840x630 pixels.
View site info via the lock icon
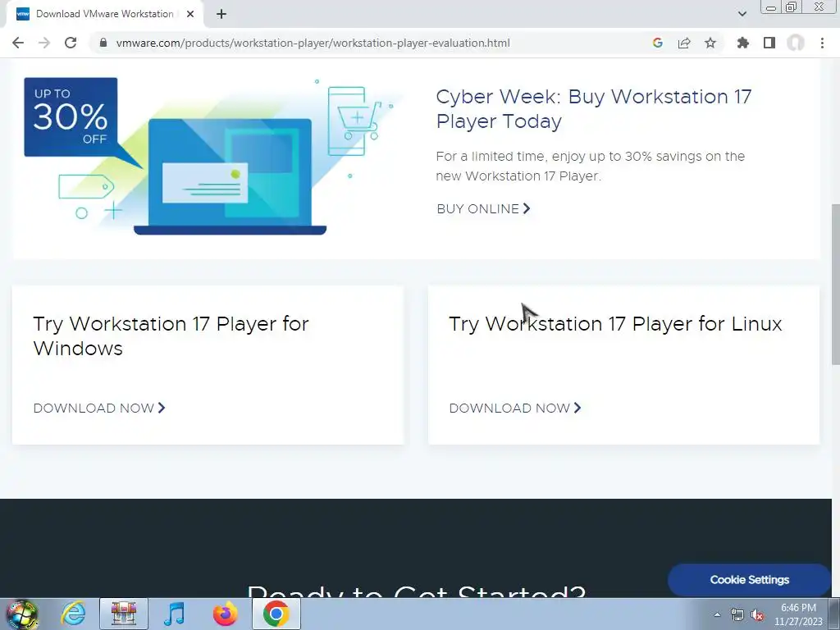tap(103, 43)
